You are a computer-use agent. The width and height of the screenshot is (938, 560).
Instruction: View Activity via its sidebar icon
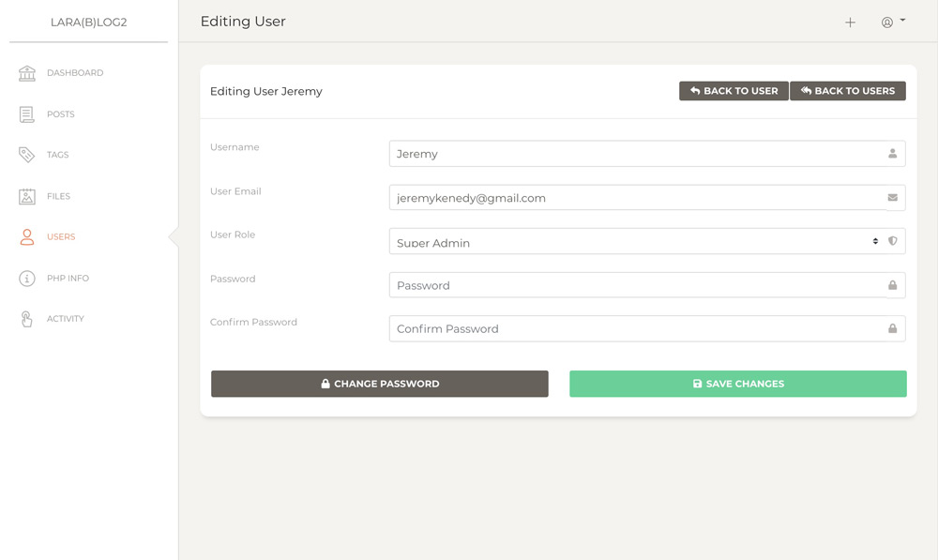[26, 318]
